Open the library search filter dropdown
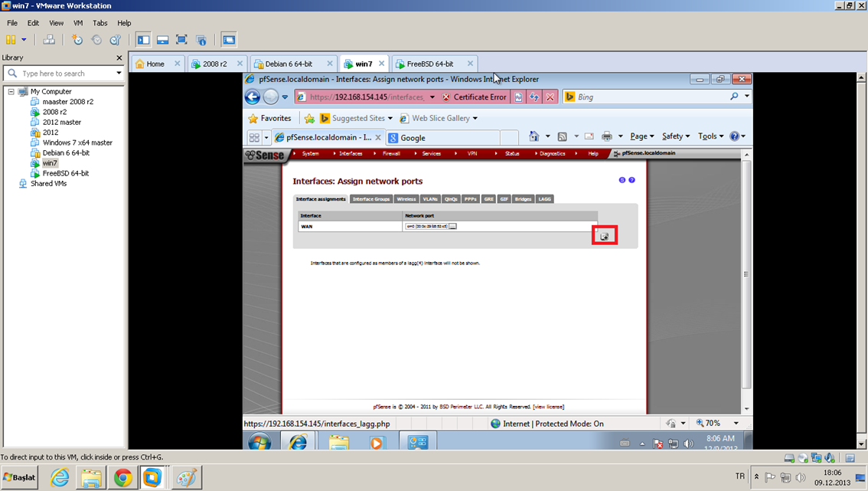This screenshot has height=491, width=868. tap(119, 73)
